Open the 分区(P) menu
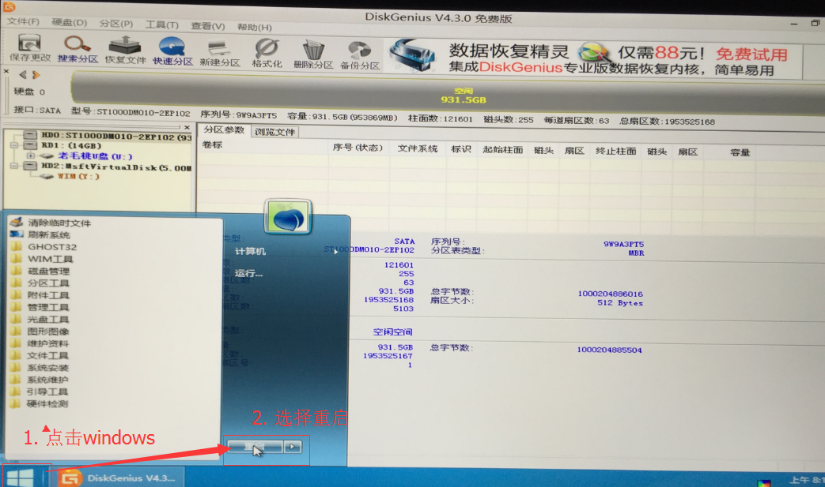The image size is (825, 487). 116,24
